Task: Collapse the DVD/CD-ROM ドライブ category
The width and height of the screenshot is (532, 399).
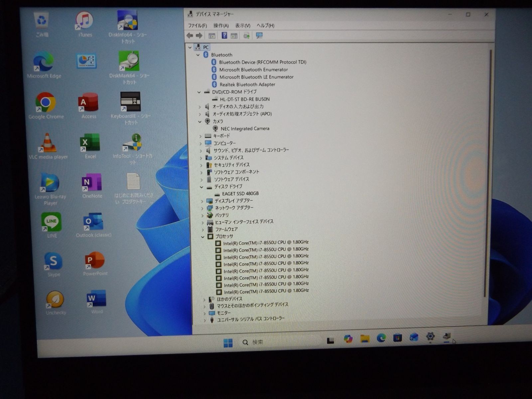Action: click(x=199, y=92)
